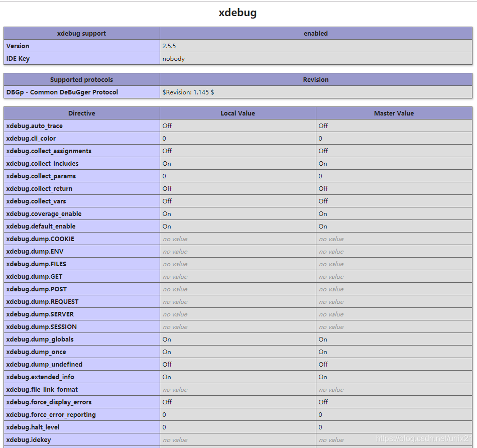Click local 'no value' for xdebug.idekey
The image size is (477, 448).
(175, 440)
